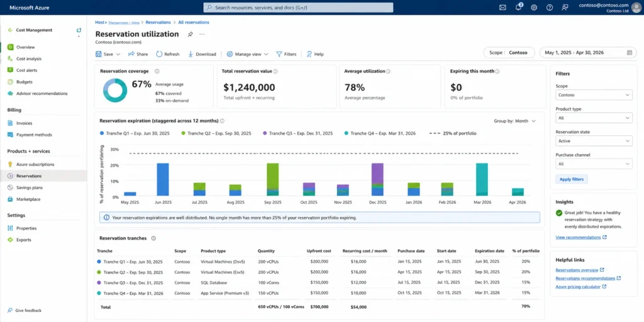
Task: Open Help in the toolbar
Action: 315,54
